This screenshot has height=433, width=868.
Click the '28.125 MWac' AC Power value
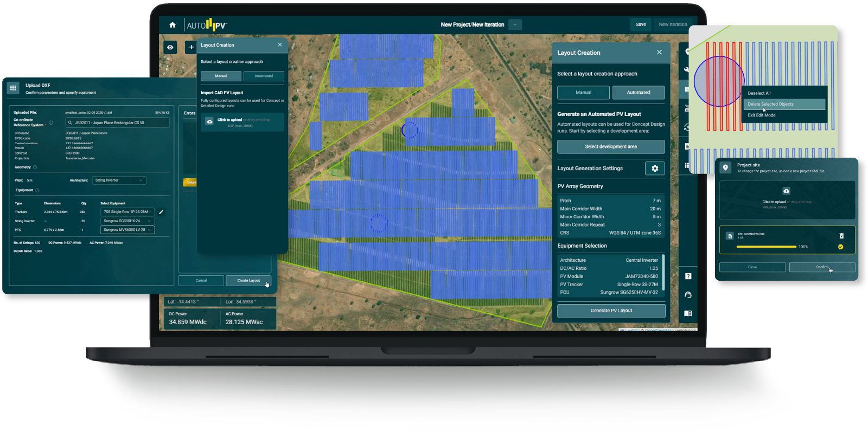[244, 322]
